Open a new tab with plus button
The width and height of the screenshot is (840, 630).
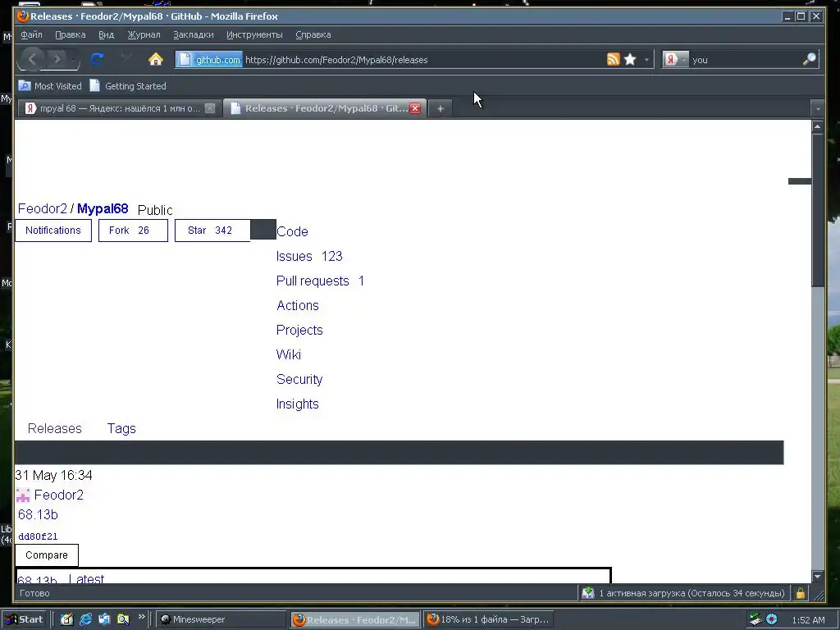tap(441, 109)
